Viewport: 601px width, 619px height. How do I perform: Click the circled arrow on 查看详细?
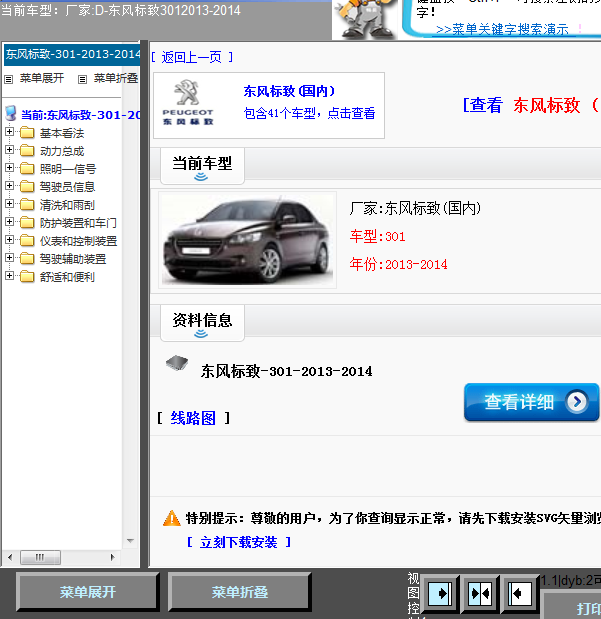(577, 402)
